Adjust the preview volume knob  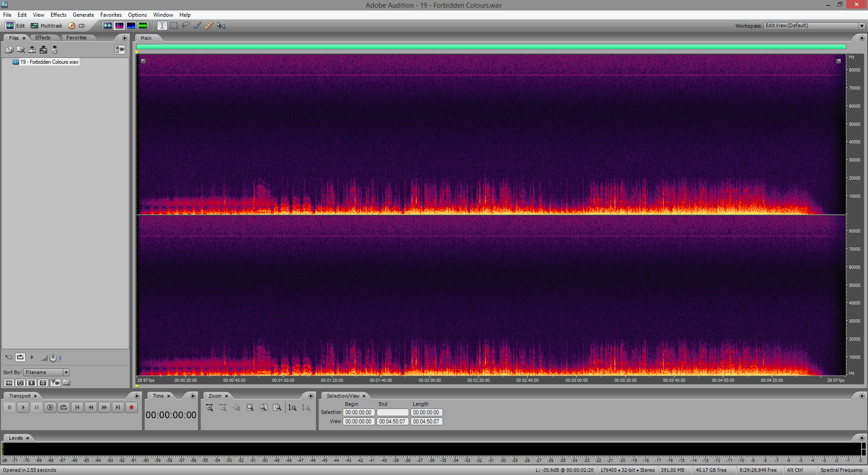53,358
